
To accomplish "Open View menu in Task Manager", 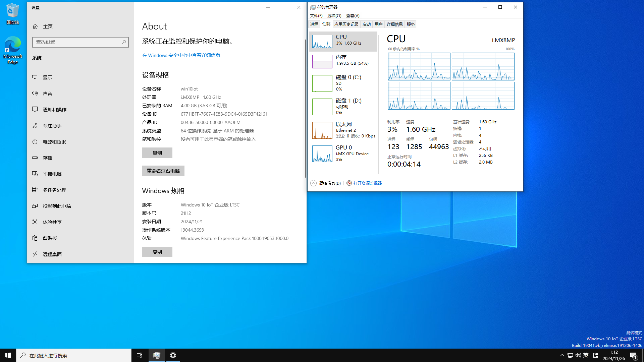I will 353,16.
